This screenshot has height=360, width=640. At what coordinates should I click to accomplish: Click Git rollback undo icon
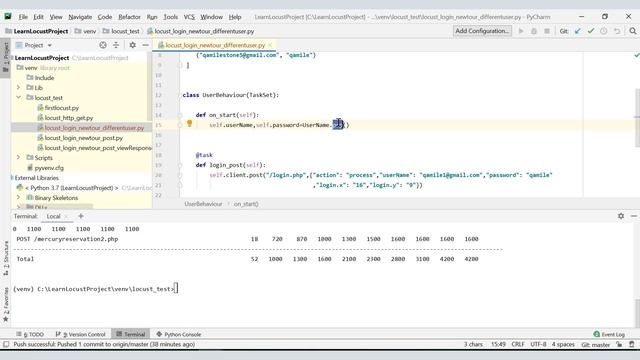(617, 31)
